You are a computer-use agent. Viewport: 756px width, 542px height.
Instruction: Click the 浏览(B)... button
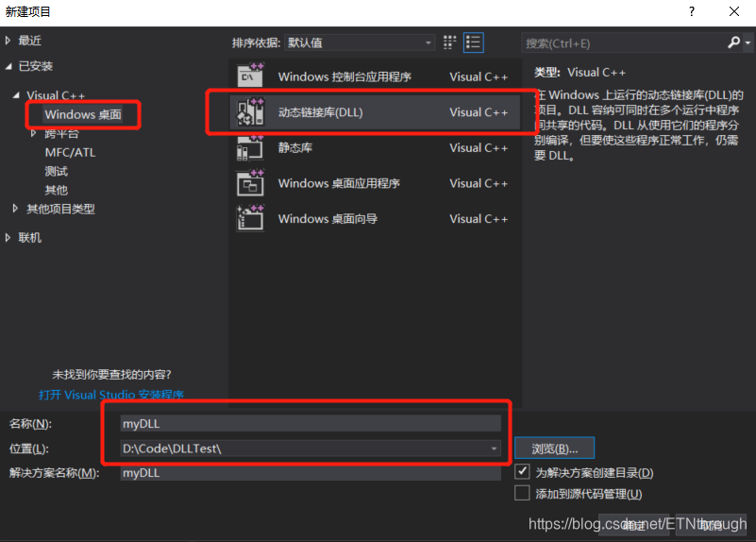coord(554,449)
